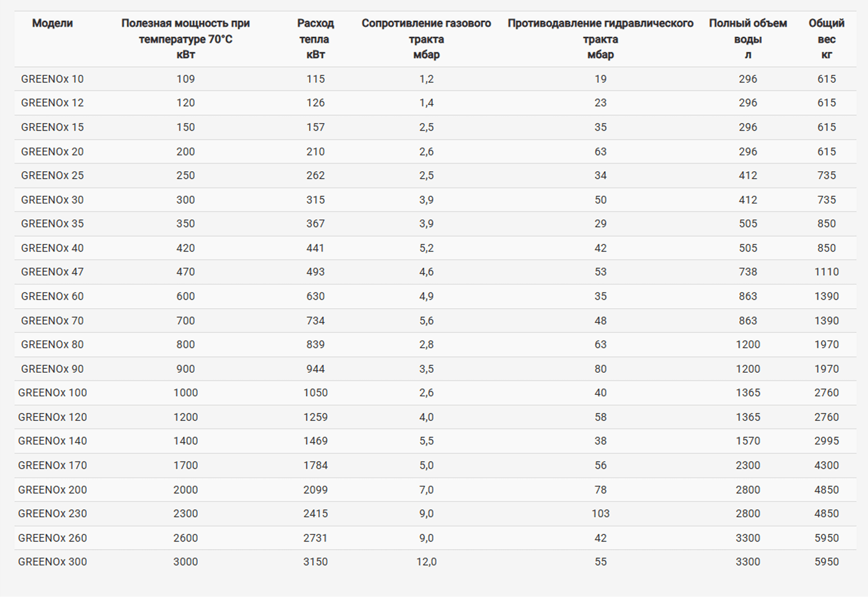Click the "Противодавление гидравлического тракта" header
This screenshot has height=597, width=868.
[600, 39]
